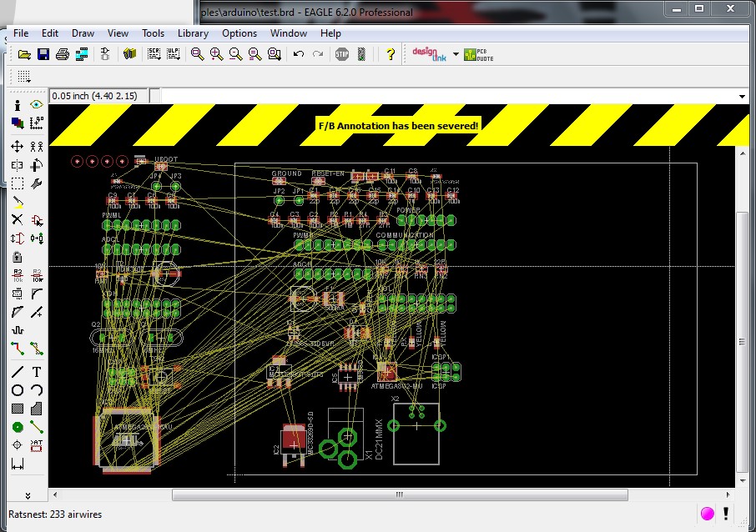Select the Move tool with four arrows
Viewport: 756px width, 532px height.
pos(18,146)
